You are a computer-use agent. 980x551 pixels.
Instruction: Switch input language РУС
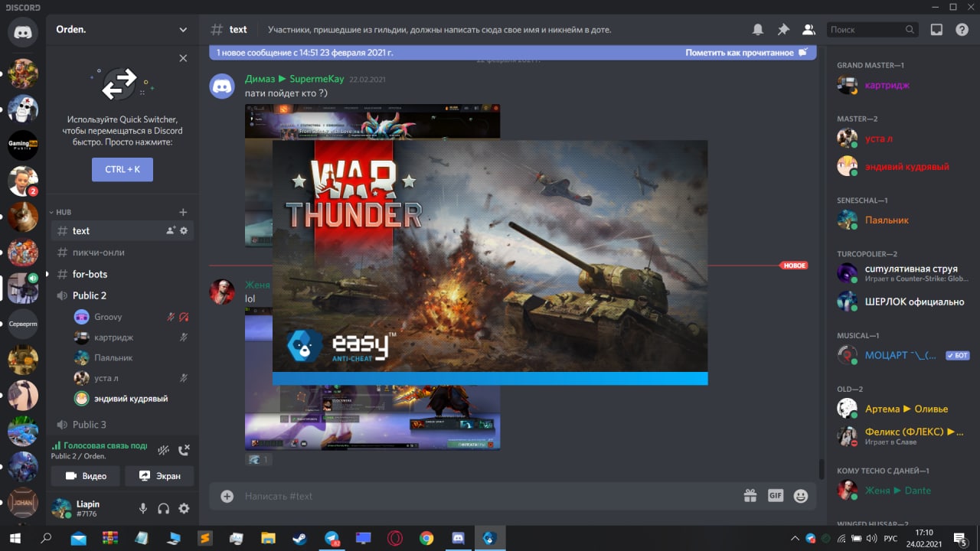[890, 538]
